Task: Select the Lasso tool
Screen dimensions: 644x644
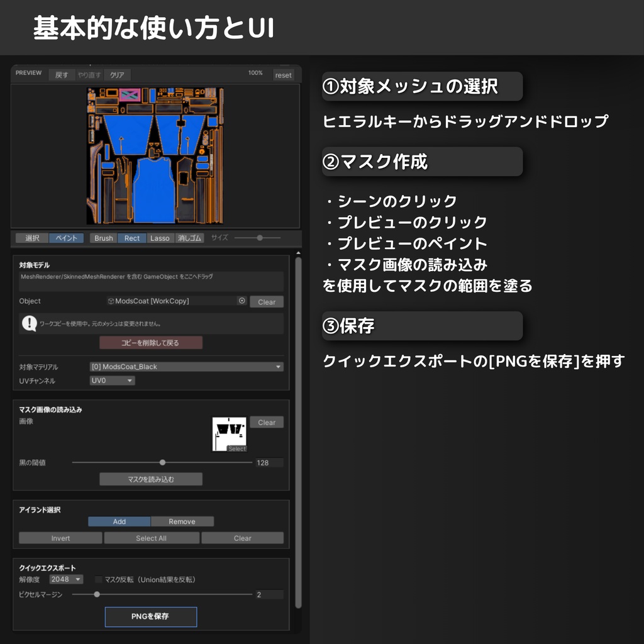Action: [160, 238]
